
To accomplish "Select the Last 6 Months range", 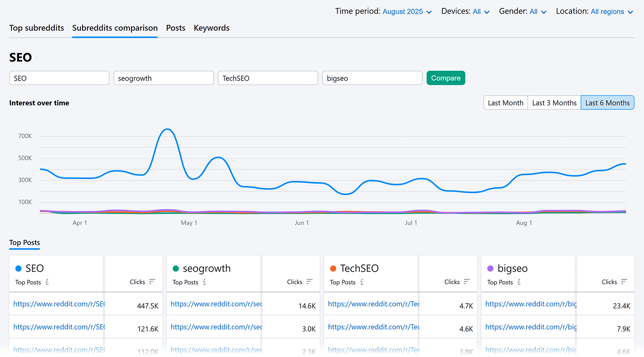I will pos(607,103).
